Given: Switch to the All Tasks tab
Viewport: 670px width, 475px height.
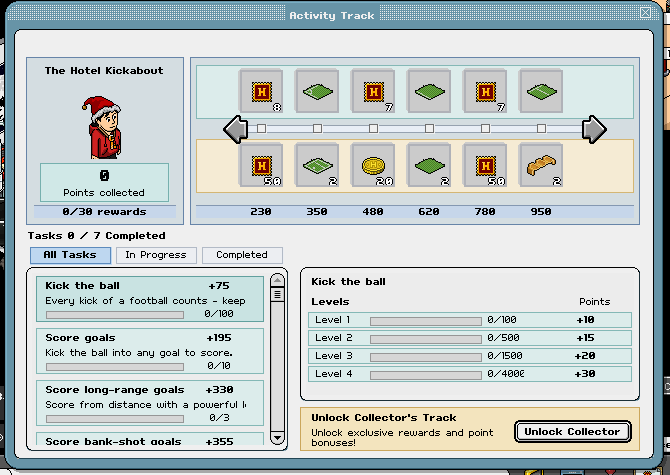Looking at the screenshot, I should 70,255.
